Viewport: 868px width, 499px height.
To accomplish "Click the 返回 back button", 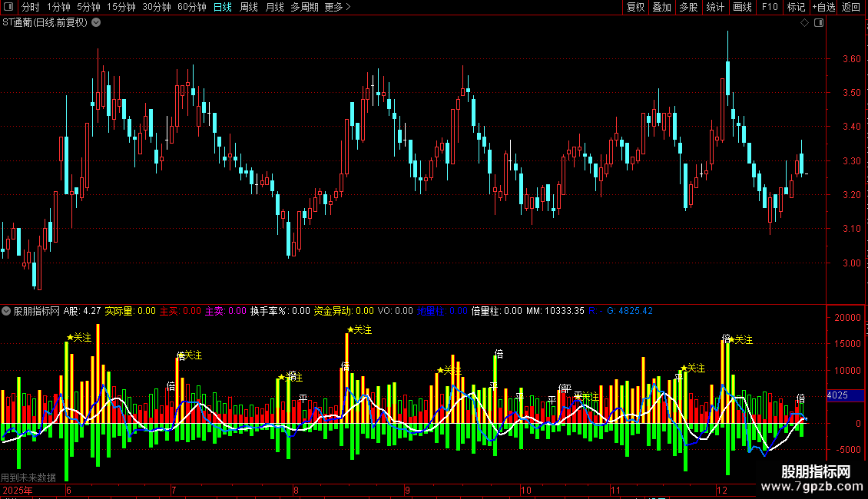I will [851, 7].
